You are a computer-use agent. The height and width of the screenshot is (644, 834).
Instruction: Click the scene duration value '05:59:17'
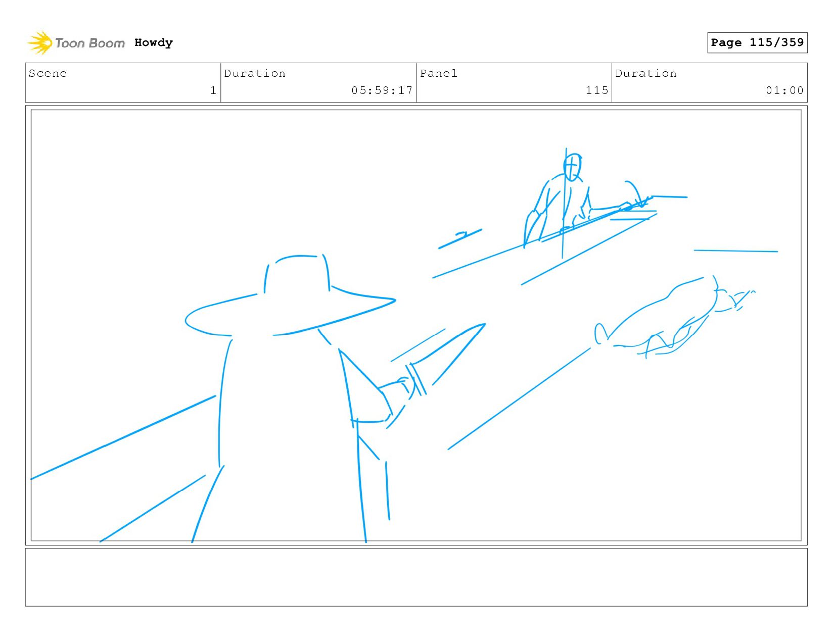pyautogui.click(x=382, y=90)
